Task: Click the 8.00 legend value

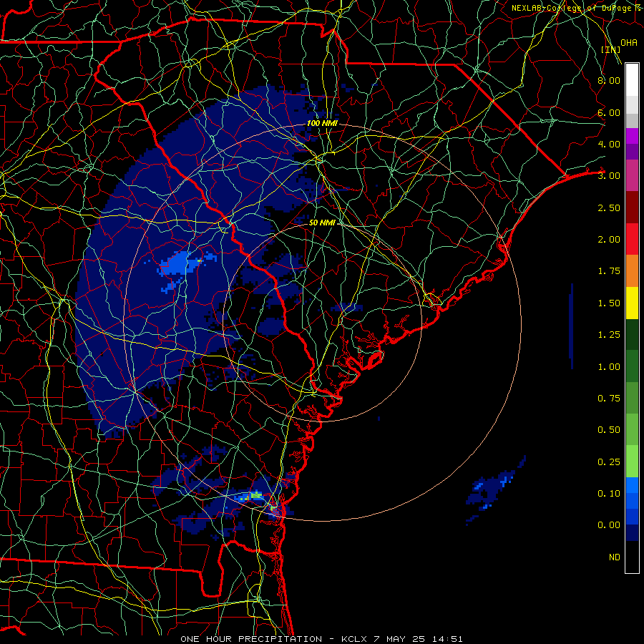Action: click(x=609, y=80)
